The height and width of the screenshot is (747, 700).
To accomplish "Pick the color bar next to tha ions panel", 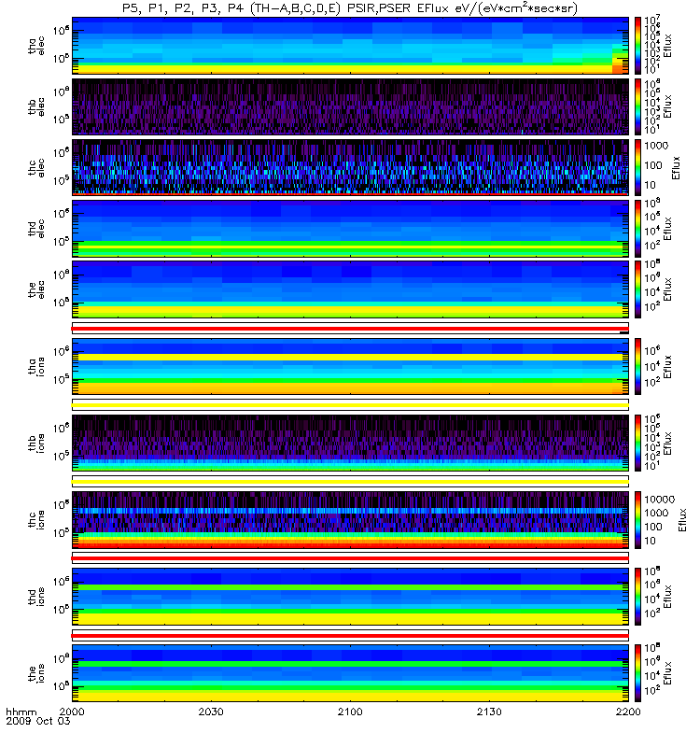I will [x=637, y=366].
